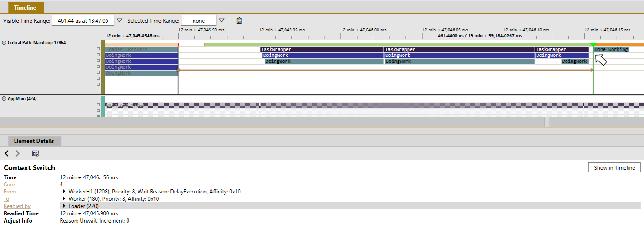Open the Visible Time Range dropdown arrow

(119, 20)
